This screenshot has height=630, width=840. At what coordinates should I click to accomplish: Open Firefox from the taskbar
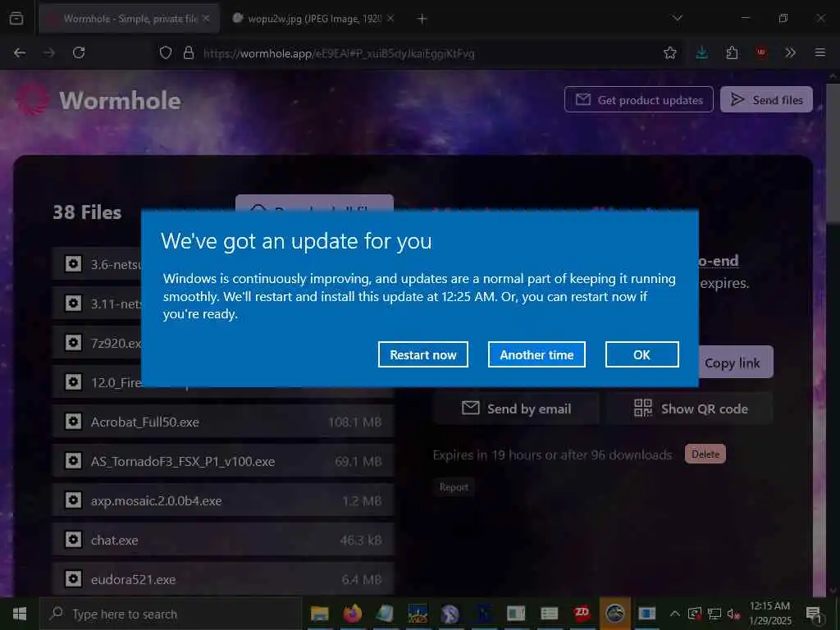[353, 614]
